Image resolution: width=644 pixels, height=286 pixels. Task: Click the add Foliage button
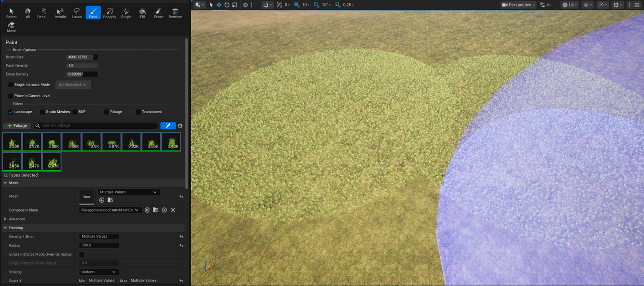(x=17, y=126)
